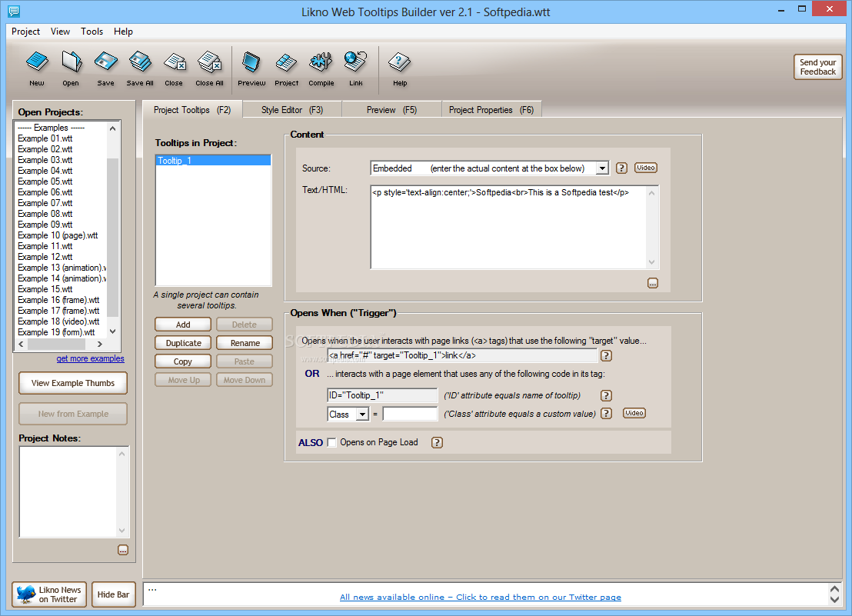Screen dimensions: 852x616
Task: Click Open Projects list scroll down arrow
Action: click(113, 331)
